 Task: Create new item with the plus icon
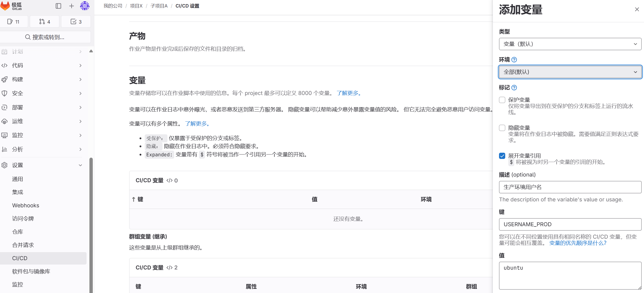pos(71,6)
